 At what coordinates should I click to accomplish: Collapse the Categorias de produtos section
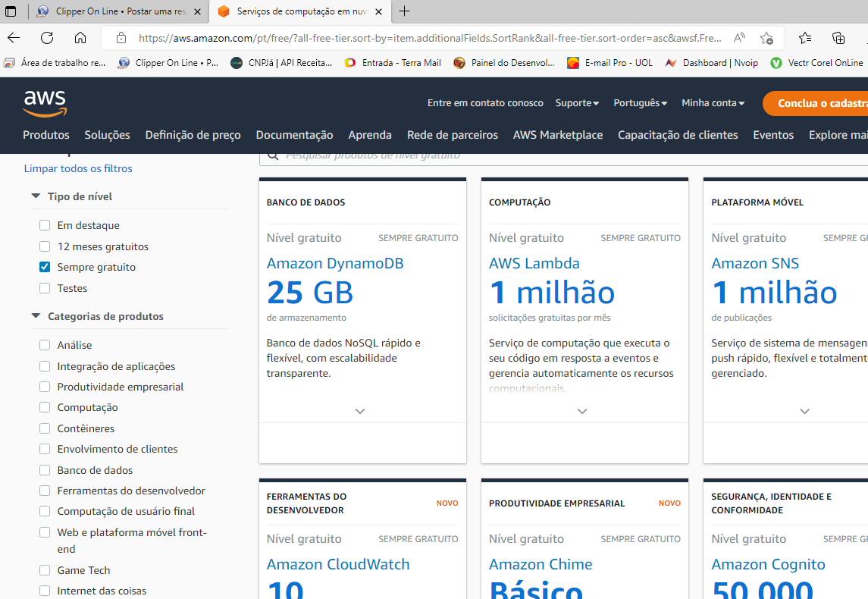[x=36, y=315]
